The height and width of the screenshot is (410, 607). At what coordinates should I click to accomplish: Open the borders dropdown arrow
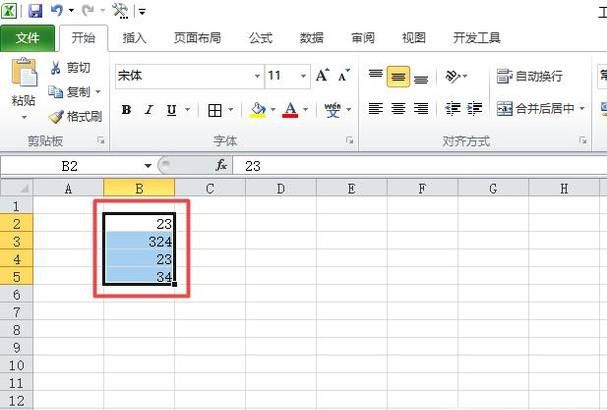click(x=231, y=110)
